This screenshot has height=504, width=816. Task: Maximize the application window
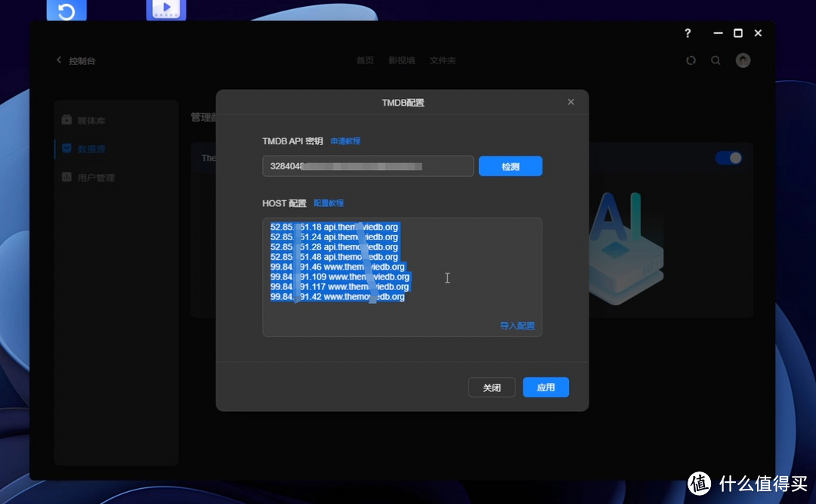click(738, 33)
